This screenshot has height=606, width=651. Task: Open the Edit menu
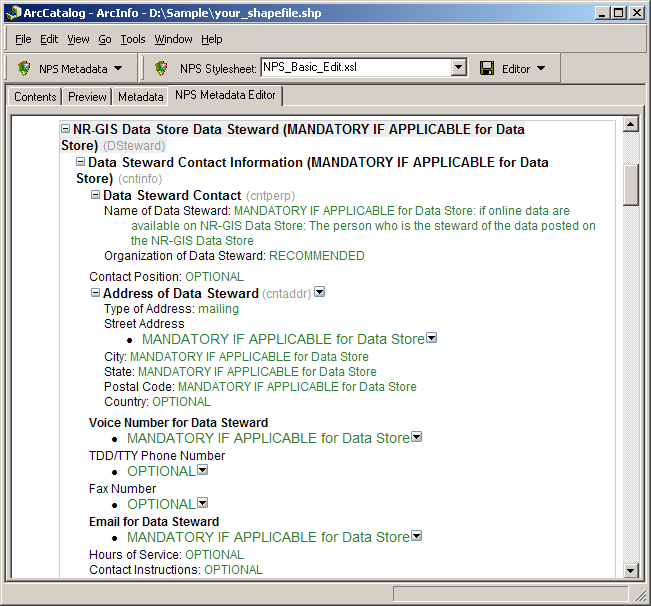click(49, 39)
